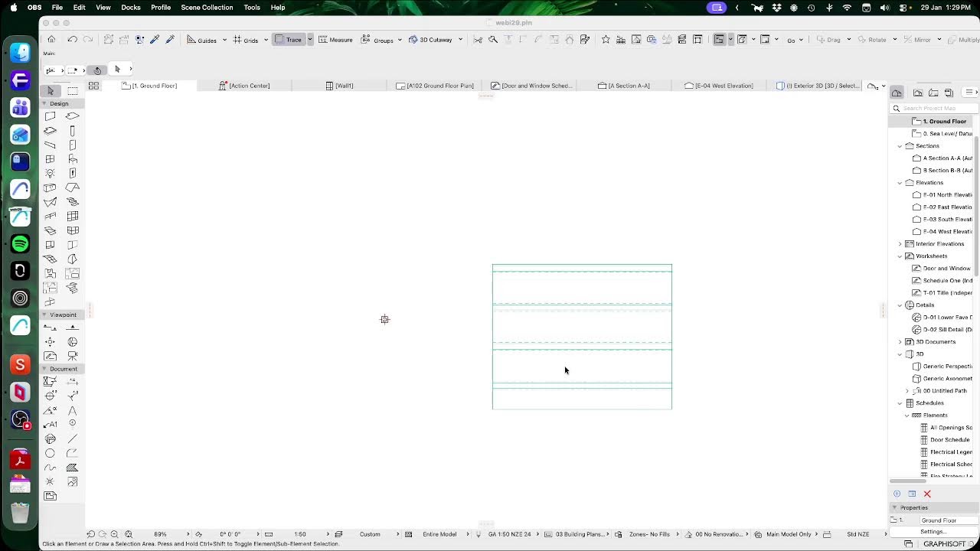The height and width of the screenshot is (551, 980).
Task: Switch to the A102 Ground Floor Plan tab
Action: [x=435, y=86]
